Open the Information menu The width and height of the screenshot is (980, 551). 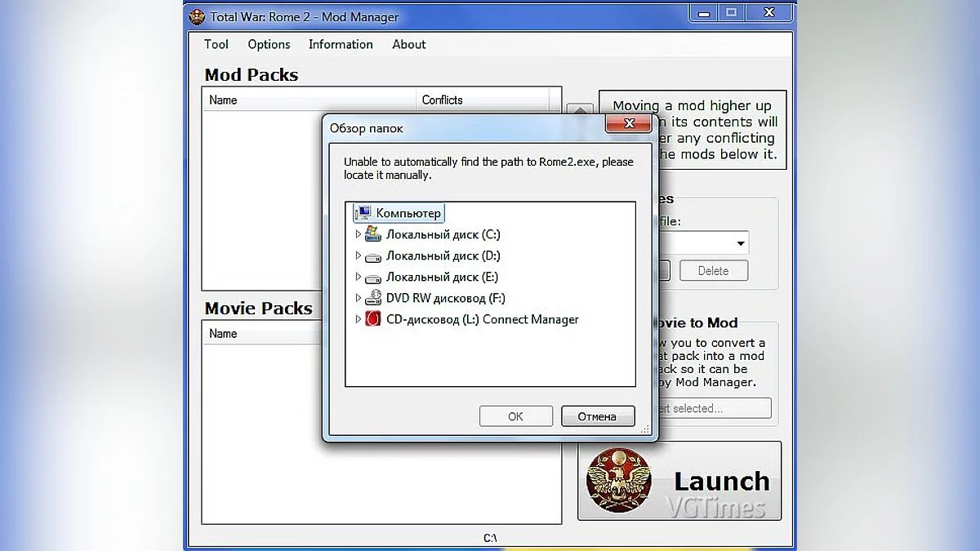[341, 44]
